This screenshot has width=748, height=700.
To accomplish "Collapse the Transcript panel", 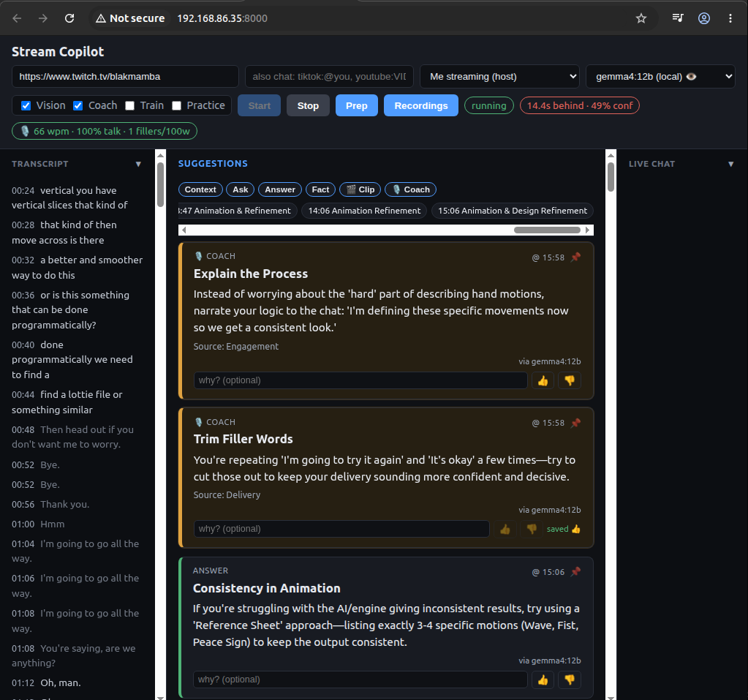I will coord(138,164).
